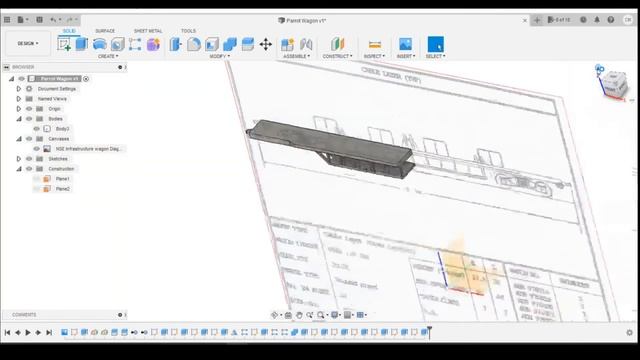Jump to timeline end
The image size is (640, 360).
pyautogui.click(x=49, y=333)
